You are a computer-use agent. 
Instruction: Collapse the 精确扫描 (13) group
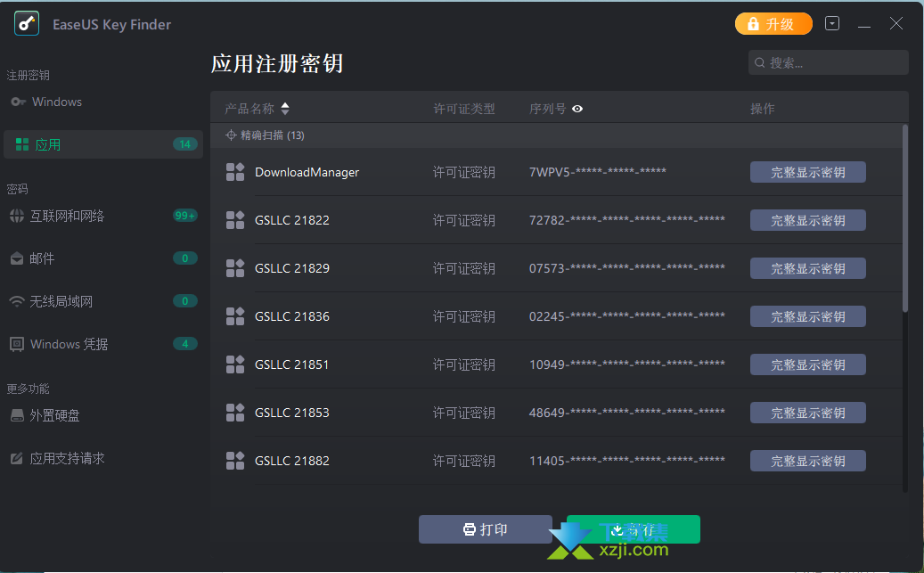tap(556, 135)
